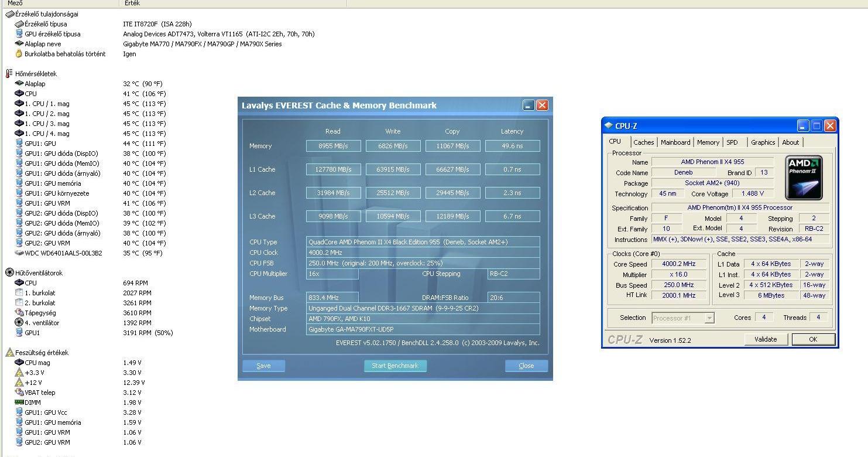Click the Alaplap neve motherboard icon
The image size is (868, 457).
click(19, 44)
